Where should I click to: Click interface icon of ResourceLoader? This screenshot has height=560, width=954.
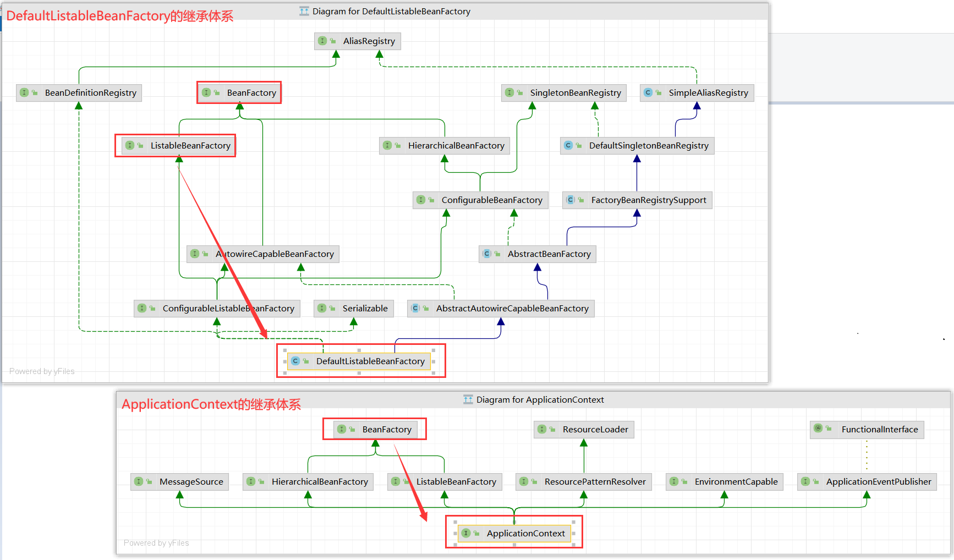point(542,429)
